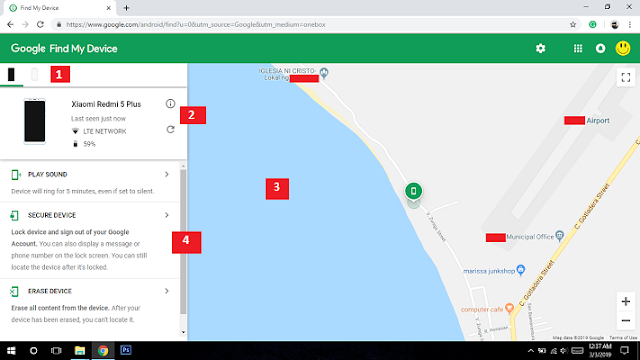The width and height of the screenshot is (640, 360).
Task: Open the Windows action center
Action: pos(624,351)
